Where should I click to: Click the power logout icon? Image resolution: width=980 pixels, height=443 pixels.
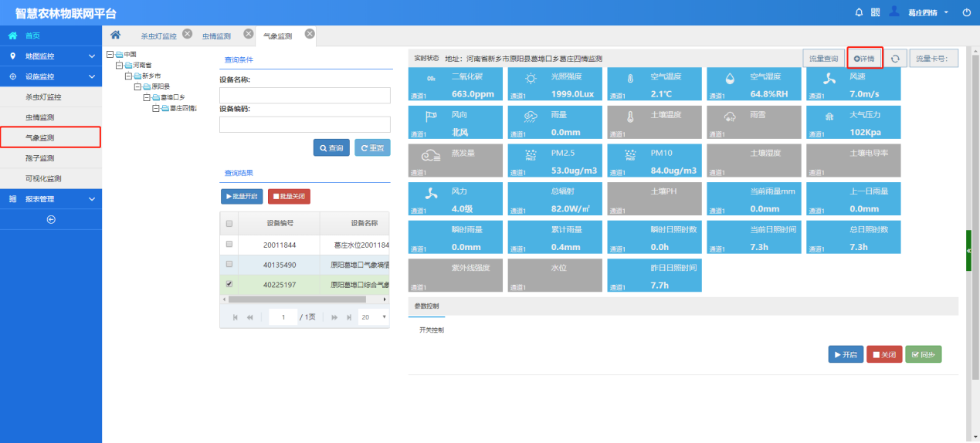(x=966, y=12)
